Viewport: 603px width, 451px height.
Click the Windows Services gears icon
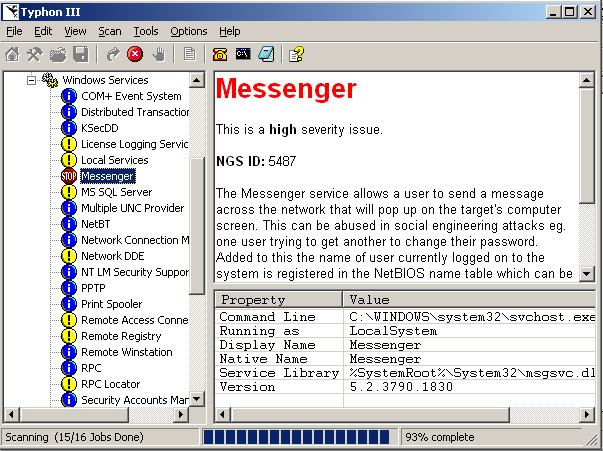tap(50, 80)
